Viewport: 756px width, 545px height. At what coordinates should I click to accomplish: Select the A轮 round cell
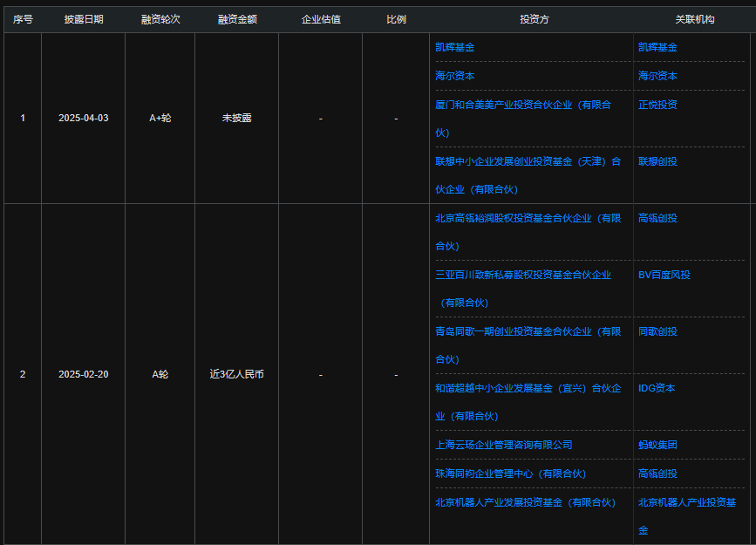click(x=160, y=374)
